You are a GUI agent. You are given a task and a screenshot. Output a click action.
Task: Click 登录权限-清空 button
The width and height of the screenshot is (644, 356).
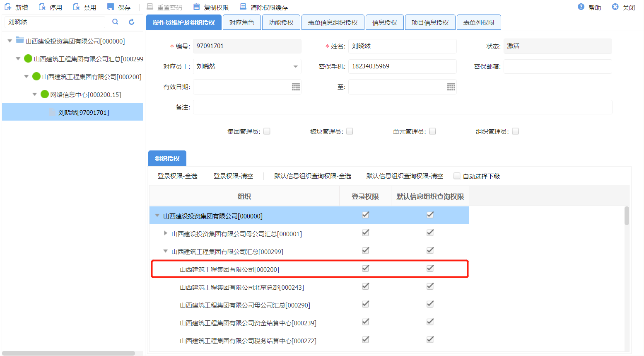tap(233, 176)
